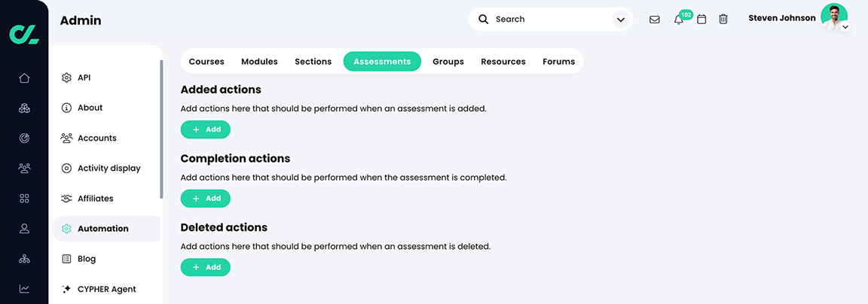Screen dimensions: 868x304
Task: Click the magnifier search icon
Action: click(483, 20)
